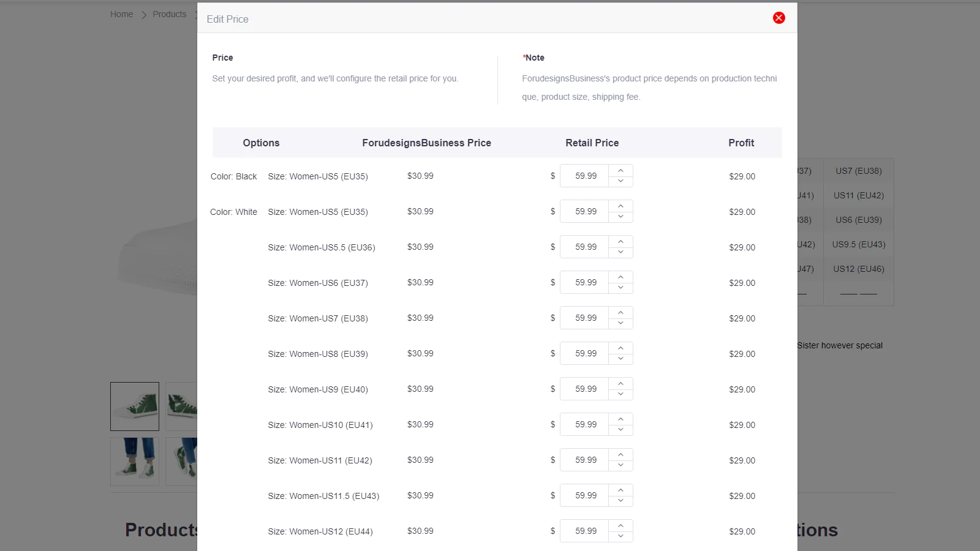Increase retail price for Women-US11 (EU42)
The height and width of the screenshot is (551, 980).
[620, 454]
